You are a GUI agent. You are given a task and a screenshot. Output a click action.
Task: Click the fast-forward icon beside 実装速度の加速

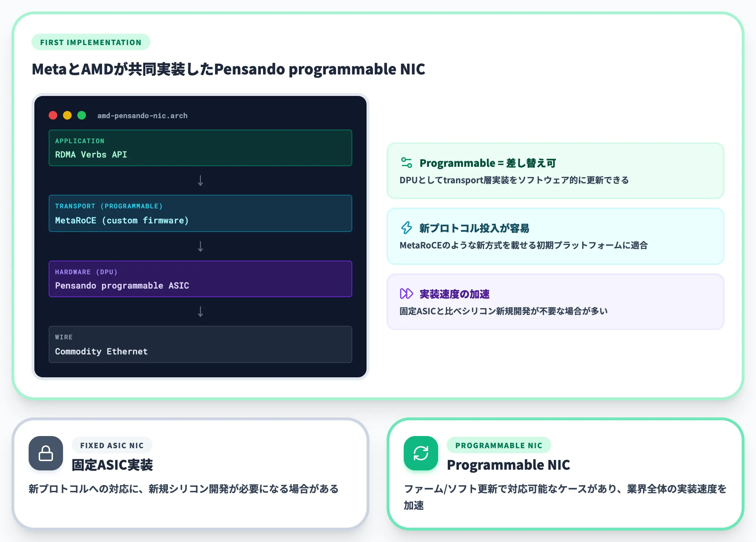point(407,294)
